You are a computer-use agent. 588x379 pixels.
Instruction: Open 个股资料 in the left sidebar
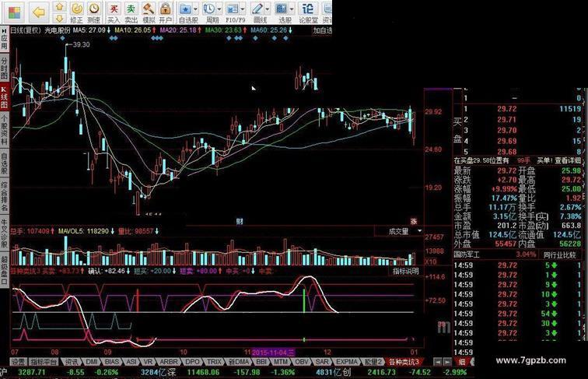click(4, 130)
